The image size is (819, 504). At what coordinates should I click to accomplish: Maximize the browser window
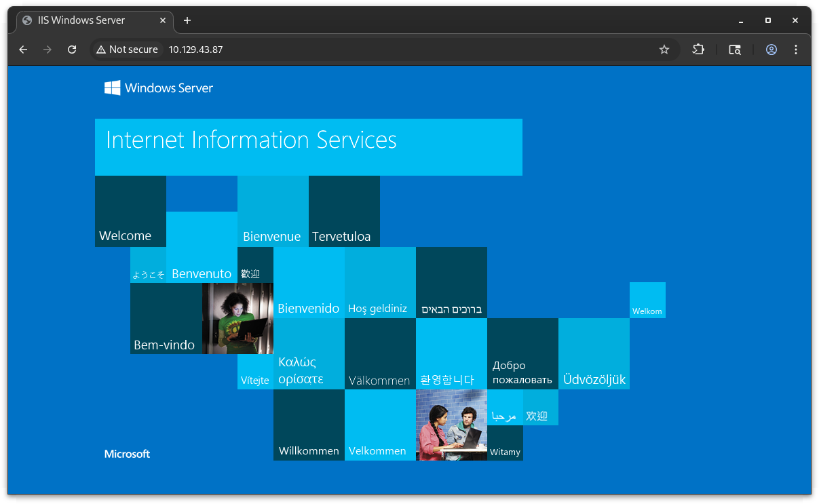pos(768,20)
